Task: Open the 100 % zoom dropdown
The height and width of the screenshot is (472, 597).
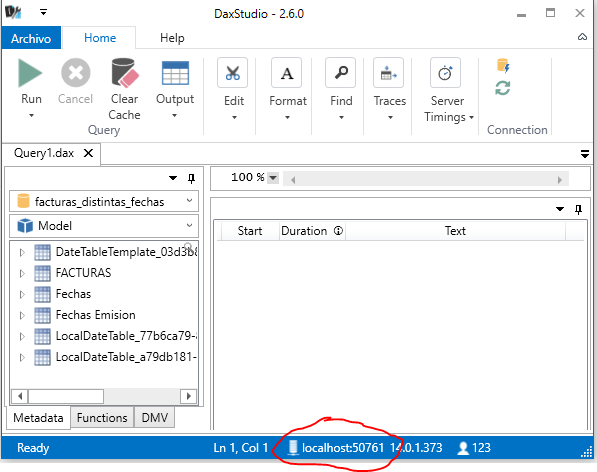Action: pyautogui.click(x=273, y=177)
